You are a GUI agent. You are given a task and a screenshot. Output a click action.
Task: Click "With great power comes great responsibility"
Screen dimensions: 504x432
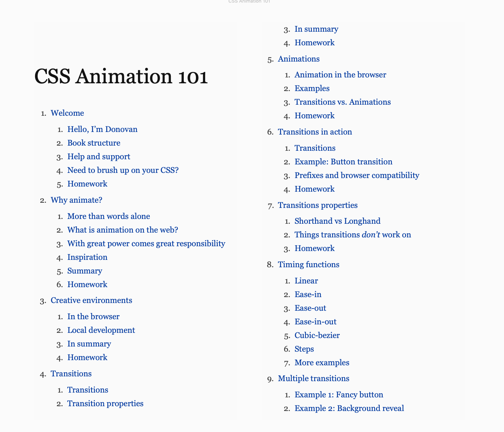pyautogui.click(x=146, y=243)
